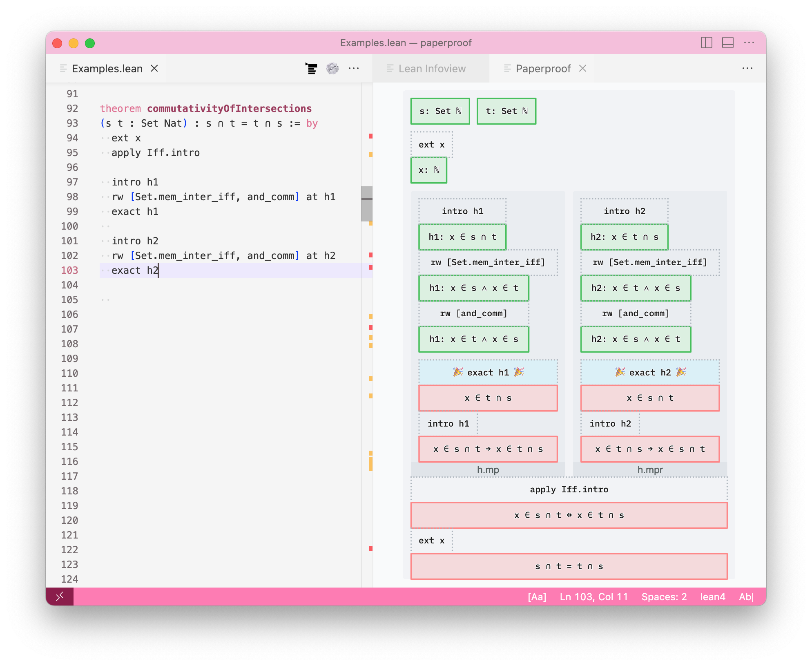Image resolution: width=812 pixels, height=666 pixels.
Task: Click the remote window icon in status bar
Action: (60, 597)
